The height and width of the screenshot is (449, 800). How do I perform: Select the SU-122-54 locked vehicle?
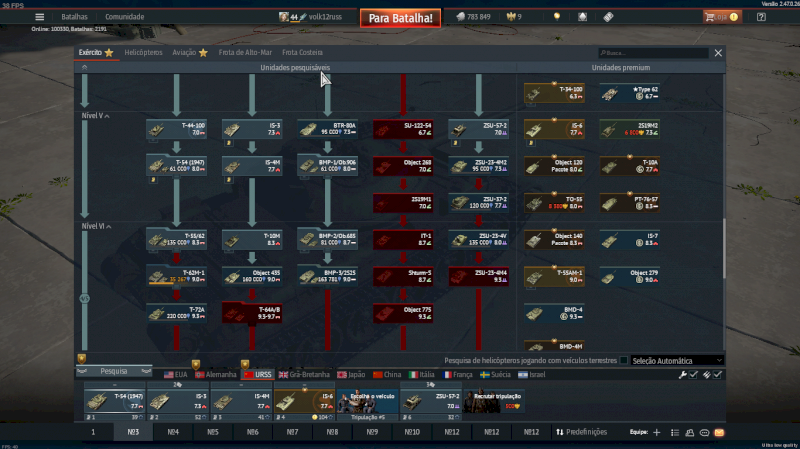coord(403,130)
